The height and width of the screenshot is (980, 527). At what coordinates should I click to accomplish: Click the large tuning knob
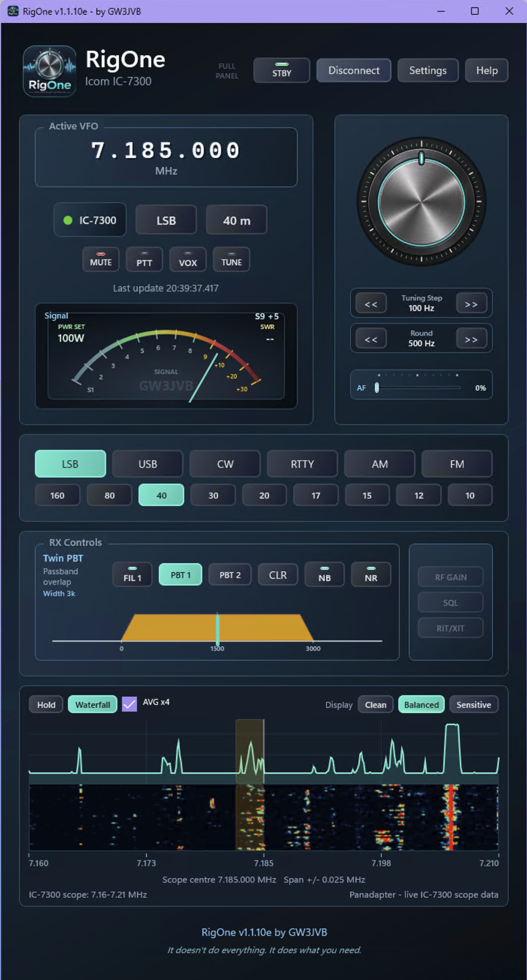[421, 202]
